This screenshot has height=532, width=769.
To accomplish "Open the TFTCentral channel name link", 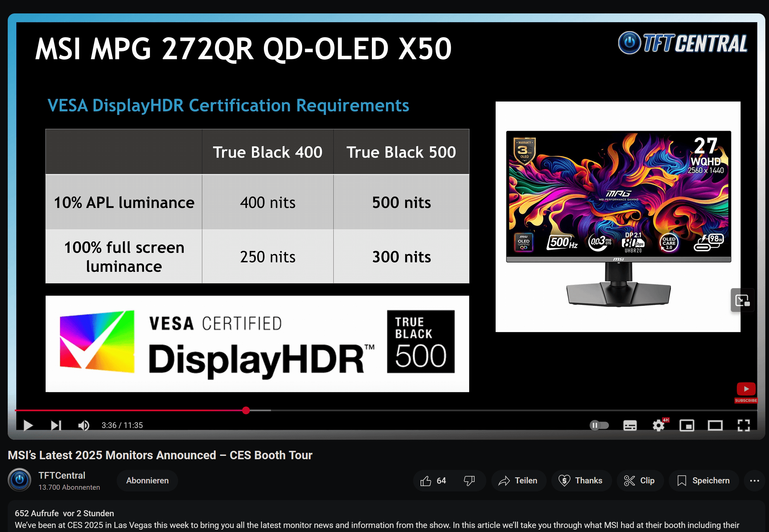I will [62, 475].
